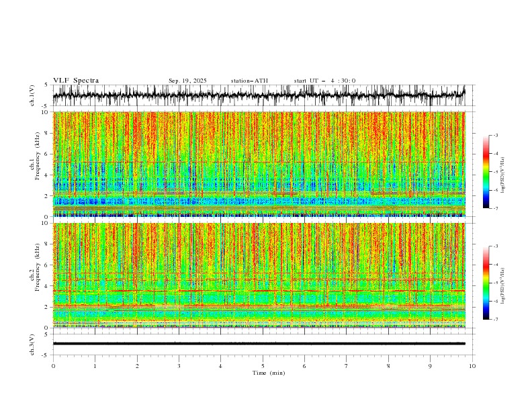
Task: Click the time axis tick label "8"
Action: (x=388, y=366)
